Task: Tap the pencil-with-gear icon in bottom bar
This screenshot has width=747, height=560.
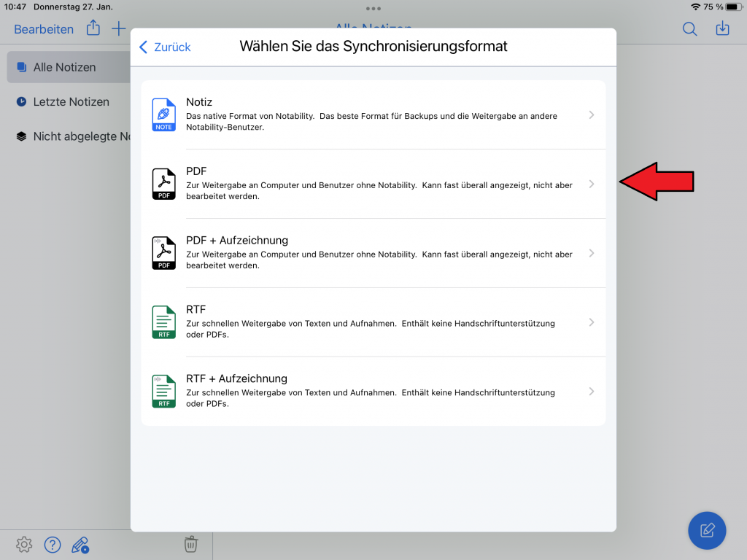Action: (x=80, y=544)
